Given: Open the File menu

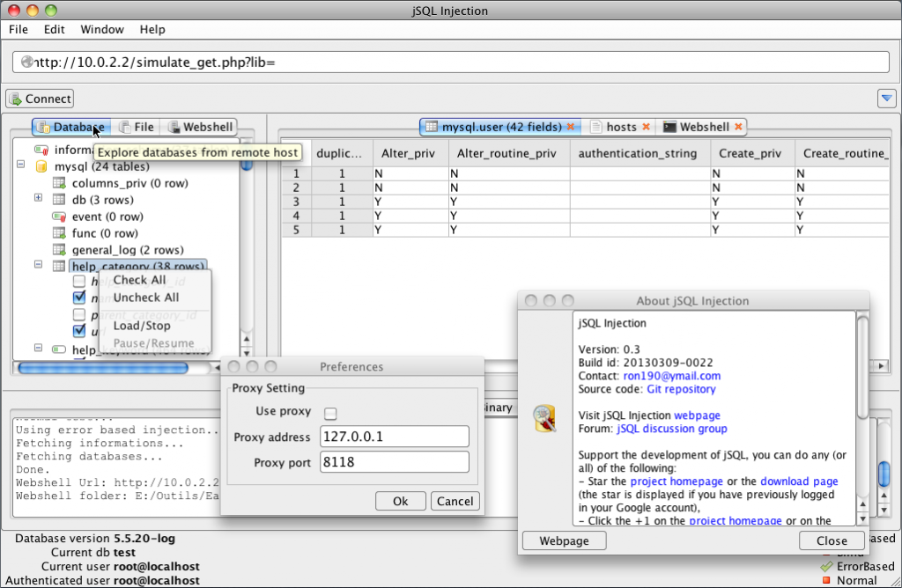Looking at the screenshot, I should click(x=18, y=29).
